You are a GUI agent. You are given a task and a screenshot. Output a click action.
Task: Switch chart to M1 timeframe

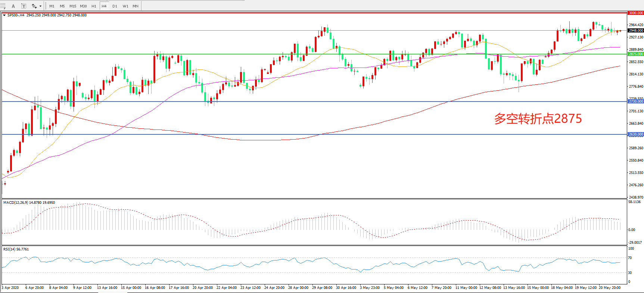coord(52,6)
